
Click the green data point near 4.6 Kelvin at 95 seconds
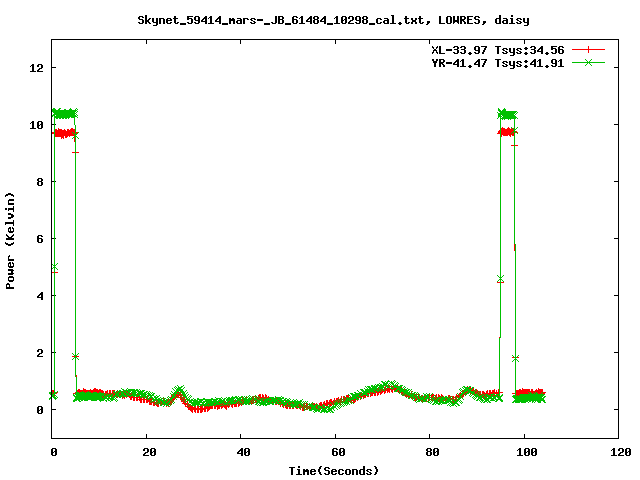(x=500, y=279)
